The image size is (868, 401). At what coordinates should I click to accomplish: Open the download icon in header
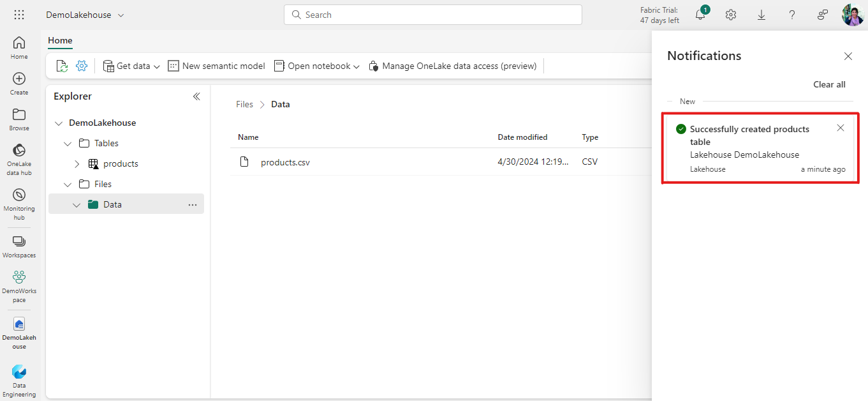pyautogui.click(x=761, y=15)
